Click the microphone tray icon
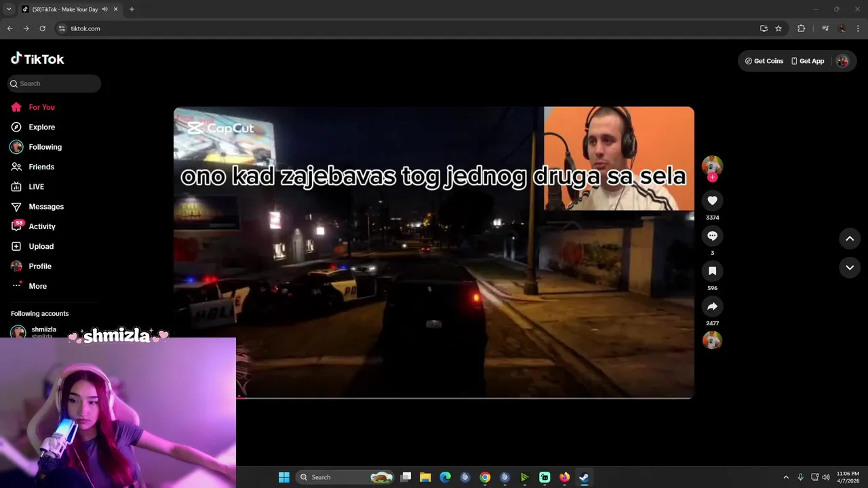 [x=801, y=477]
